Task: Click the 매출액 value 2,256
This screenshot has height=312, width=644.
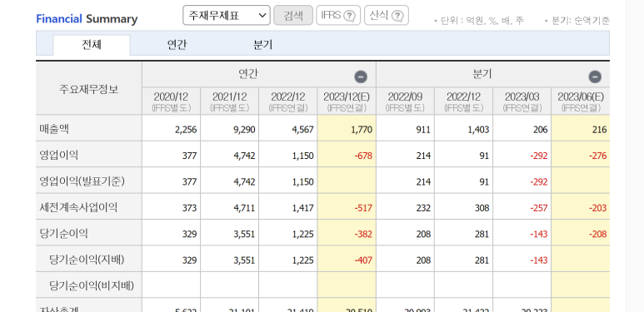Action: pyautogui.click(x=186, y=130)
